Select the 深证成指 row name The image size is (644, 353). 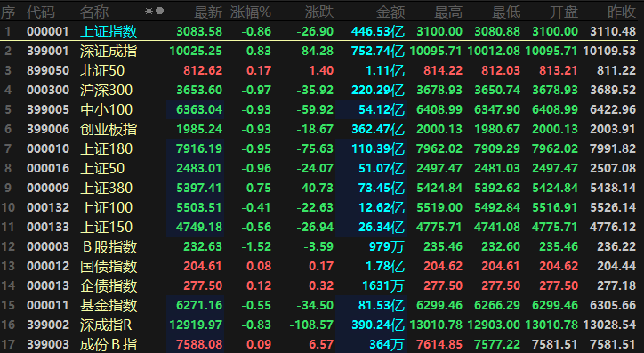(x=109, y=51)
